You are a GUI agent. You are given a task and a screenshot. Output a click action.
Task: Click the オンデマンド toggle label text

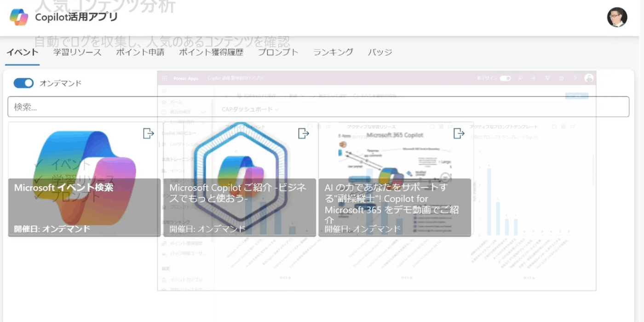[x=61, y=83]
